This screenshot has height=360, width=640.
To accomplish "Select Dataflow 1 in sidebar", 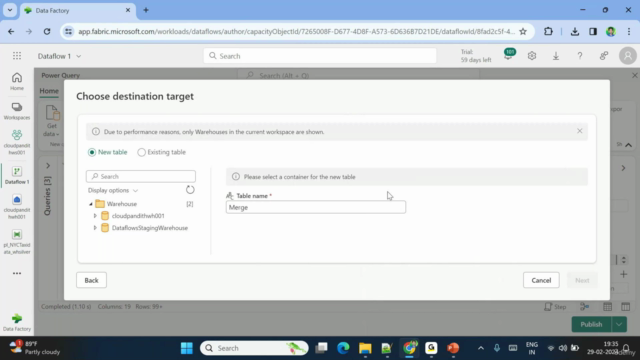I will pyautogui.click(x=17, y=176).
